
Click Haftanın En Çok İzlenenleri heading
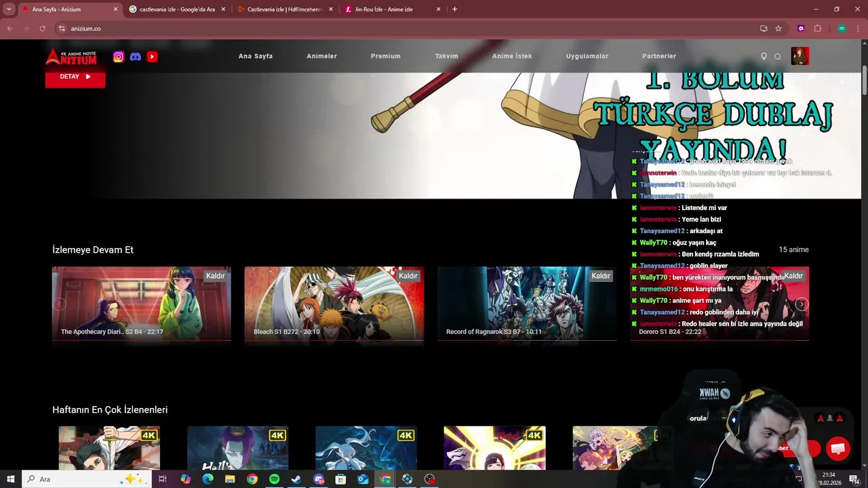coord(110,410)
